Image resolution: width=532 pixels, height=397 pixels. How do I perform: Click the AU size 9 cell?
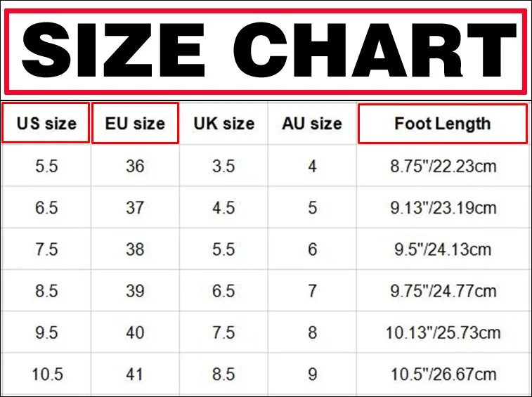[312, 374]
